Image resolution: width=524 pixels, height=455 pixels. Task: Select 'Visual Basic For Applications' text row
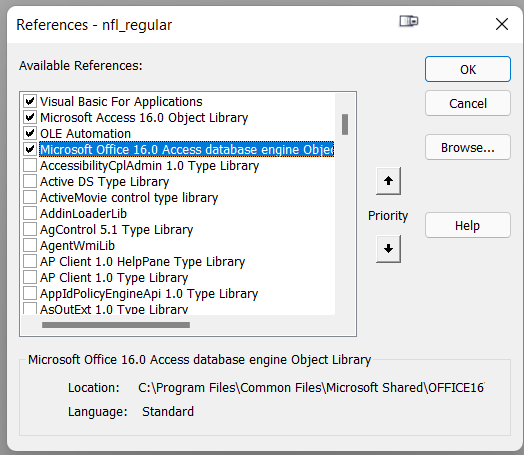pos(121,102)
